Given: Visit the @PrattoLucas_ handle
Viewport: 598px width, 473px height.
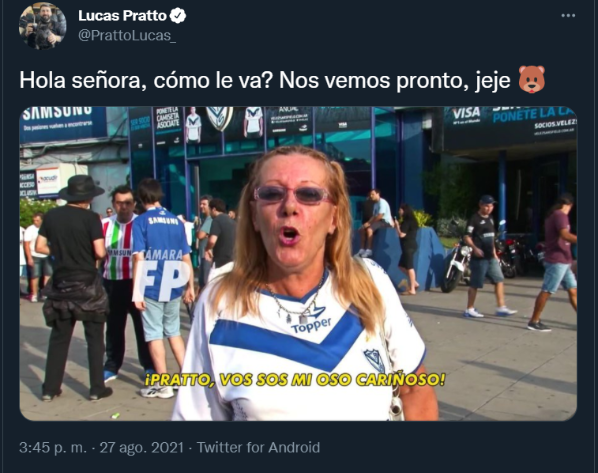Looking at the screenshot, I should (x=127, y=35).
